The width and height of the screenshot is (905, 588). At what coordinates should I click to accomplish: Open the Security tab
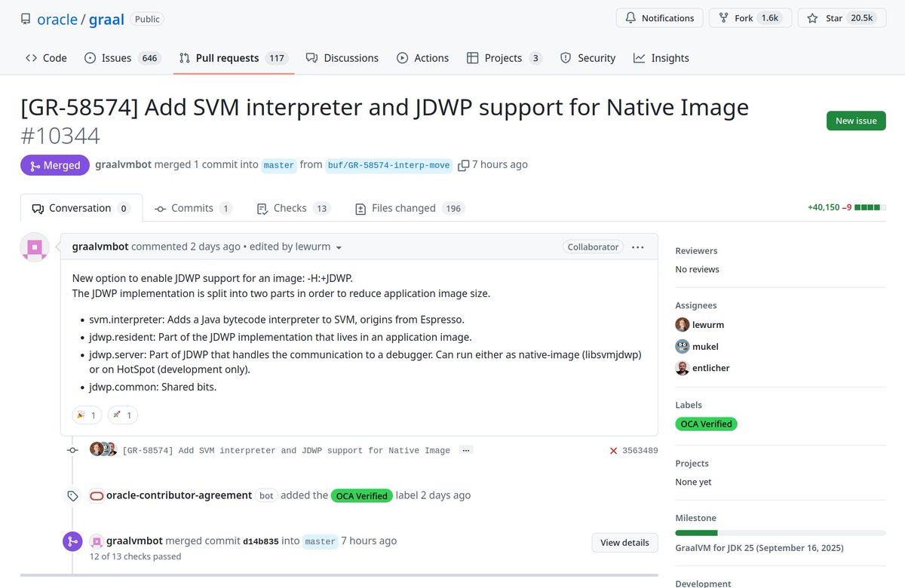588,58
